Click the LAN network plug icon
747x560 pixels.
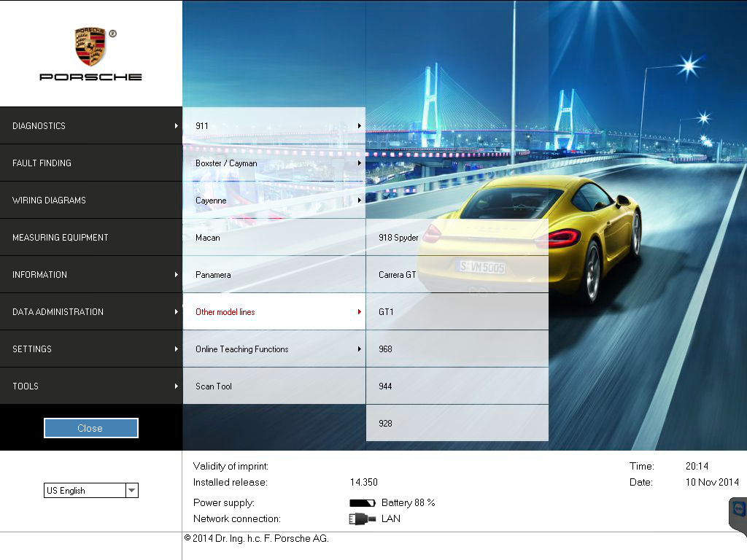tap(363, 519)
